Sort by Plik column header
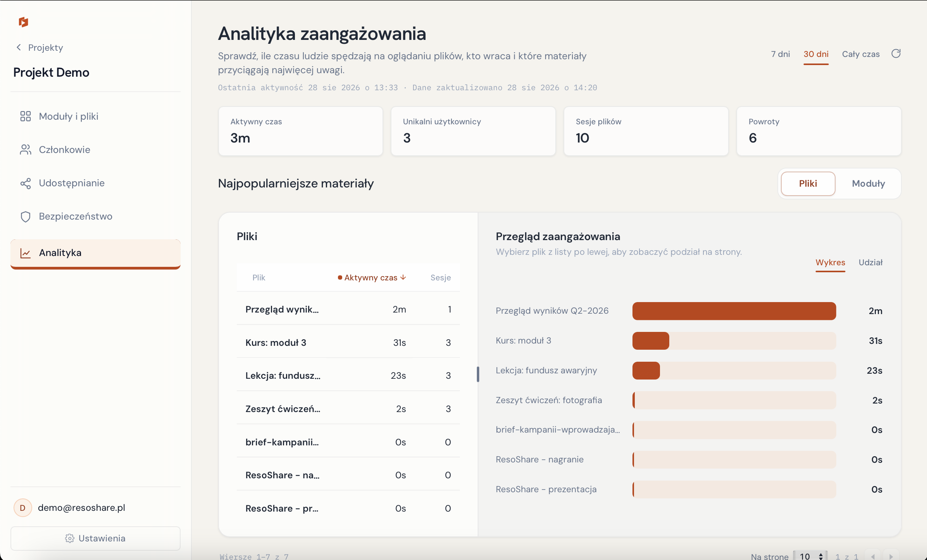This screenshot has height=560, width=927. click(x=258, y=278)
